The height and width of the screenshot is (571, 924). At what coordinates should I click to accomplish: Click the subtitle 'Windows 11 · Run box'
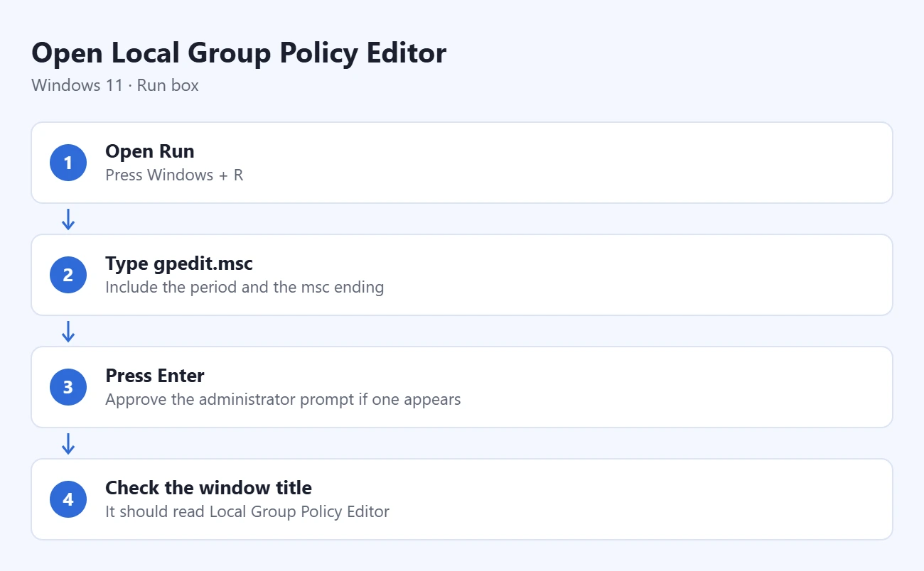[115, 86]
